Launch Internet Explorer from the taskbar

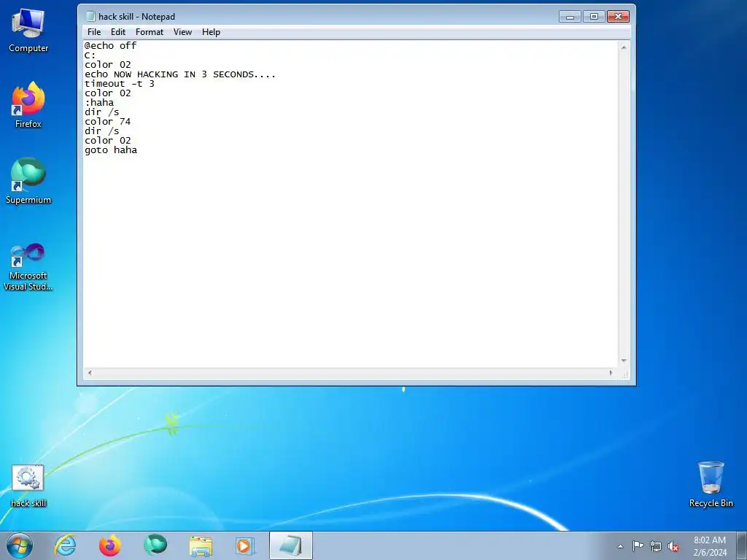[x=65, y=545]
